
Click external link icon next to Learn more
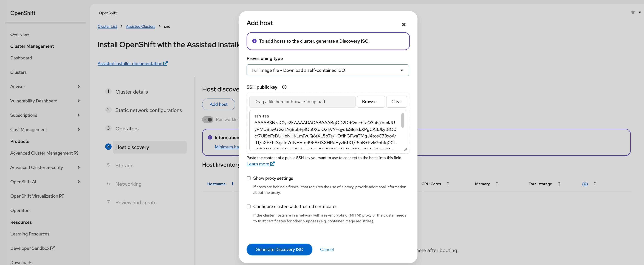pos(273,164)
